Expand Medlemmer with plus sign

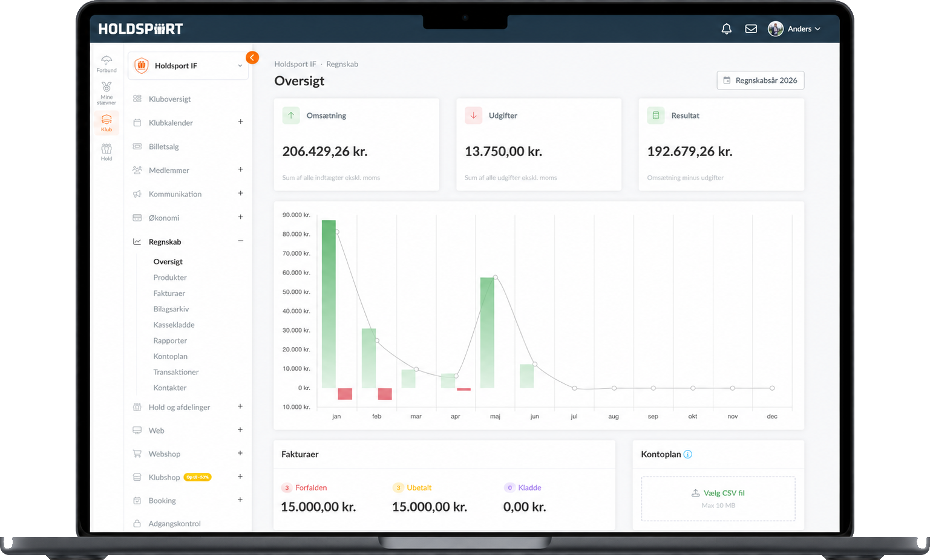pyautogui.click(x=240, y=170)
